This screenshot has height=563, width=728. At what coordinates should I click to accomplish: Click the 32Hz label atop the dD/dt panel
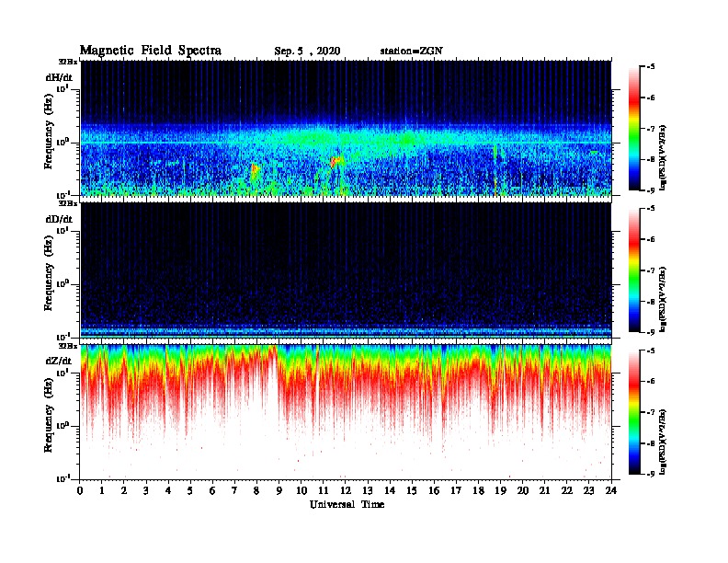coord(68,204)
